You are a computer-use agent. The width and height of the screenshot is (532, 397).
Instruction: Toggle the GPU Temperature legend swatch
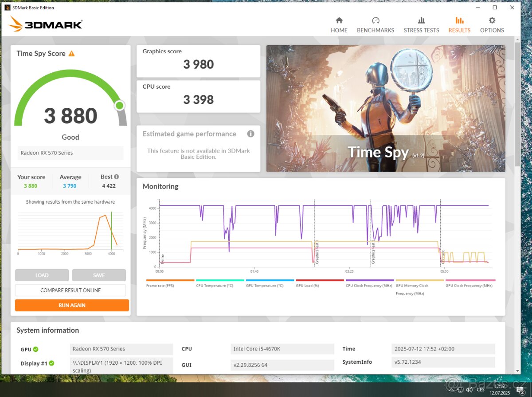pos(270,280)
